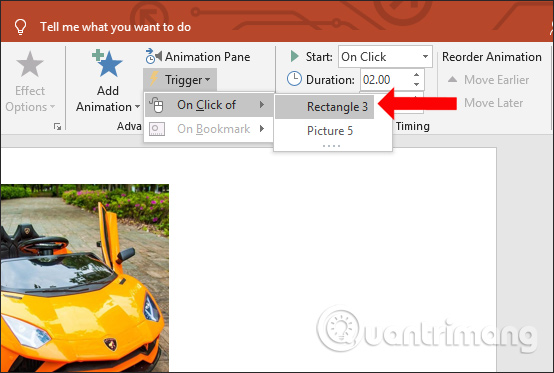
Task: Open the Advanced Animation dialog launcher
Action: tap(57, 126)
